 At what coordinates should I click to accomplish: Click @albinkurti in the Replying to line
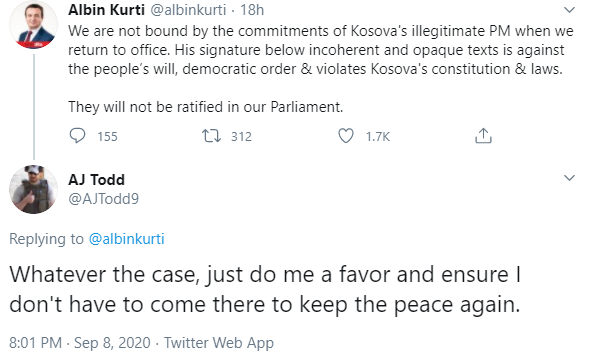[127, 239]
